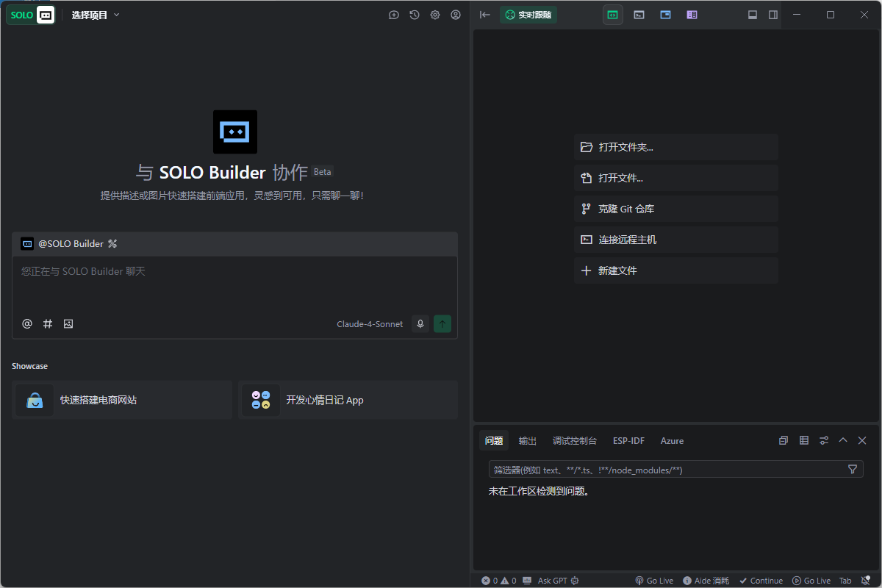Image resolution: width=882 pixels, height=588 pixels.
Task: Click 打开文件夹... to open a folder
Action: pos(676,147)
